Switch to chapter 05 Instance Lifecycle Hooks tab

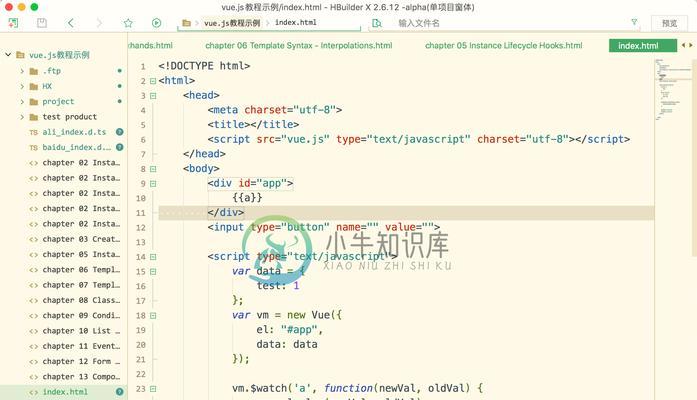click(x=504, y=45)
